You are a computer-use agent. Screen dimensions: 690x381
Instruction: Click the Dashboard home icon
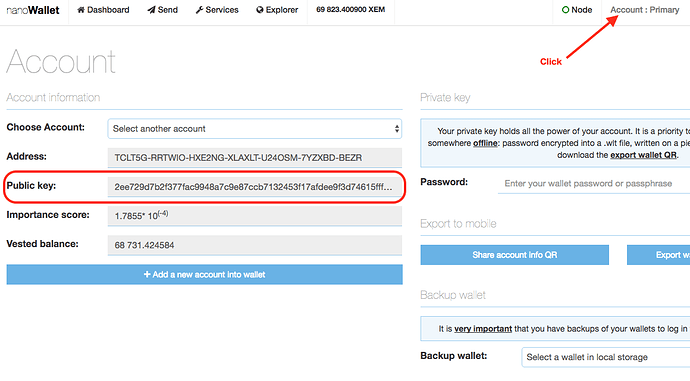[x=81, y=10]
